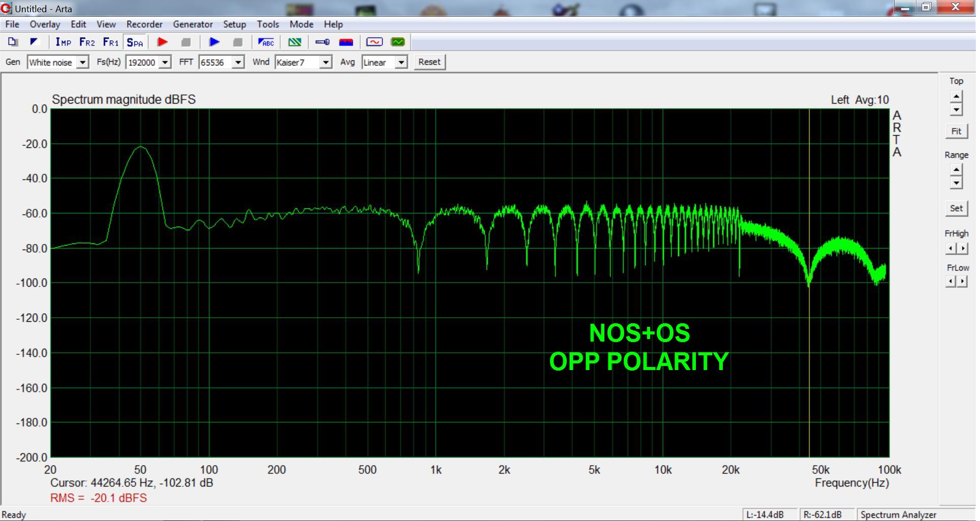
Task: Click the Set range button
Action: (x=956, y=208)
